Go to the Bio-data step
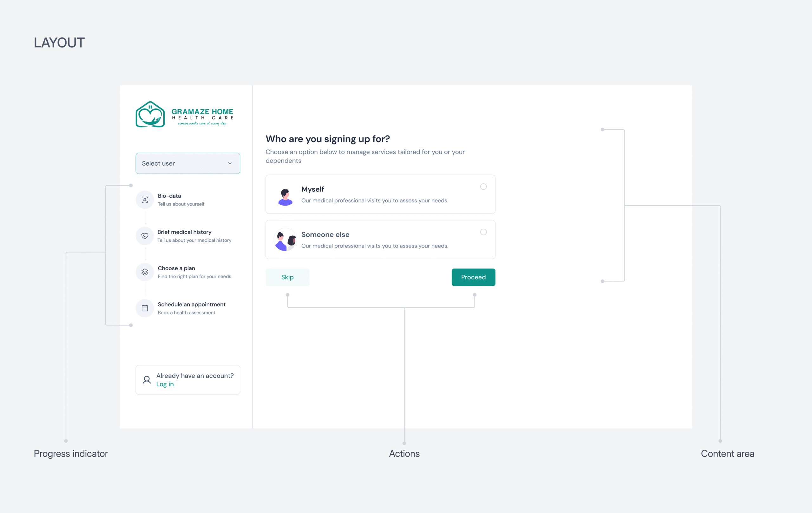 click(x=169, y=196)
